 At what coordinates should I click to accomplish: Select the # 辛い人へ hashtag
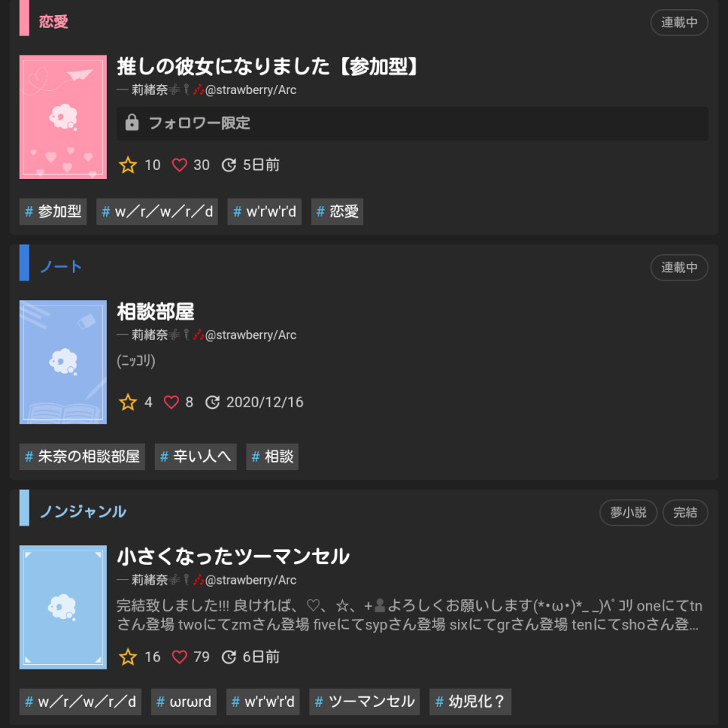pos(196,457)
